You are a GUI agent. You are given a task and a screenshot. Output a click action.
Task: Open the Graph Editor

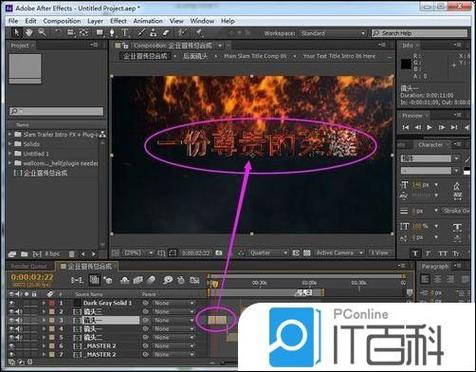[x=195, y=280]
